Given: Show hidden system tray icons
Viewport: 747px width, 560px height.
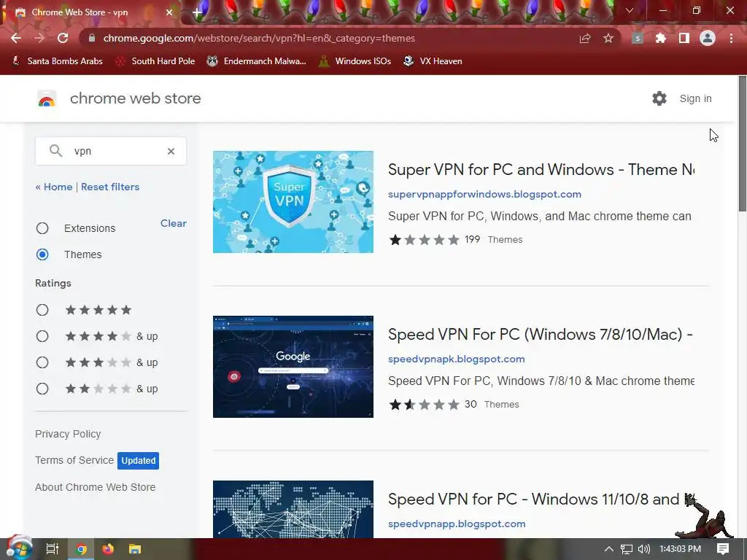Looking at the screenshot, I should (609, 549).
